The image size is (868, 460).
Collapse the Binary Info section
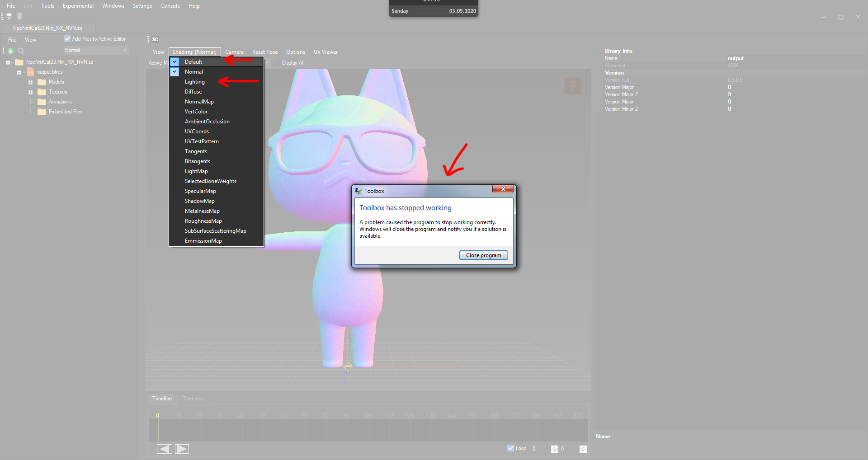point(599,51)
